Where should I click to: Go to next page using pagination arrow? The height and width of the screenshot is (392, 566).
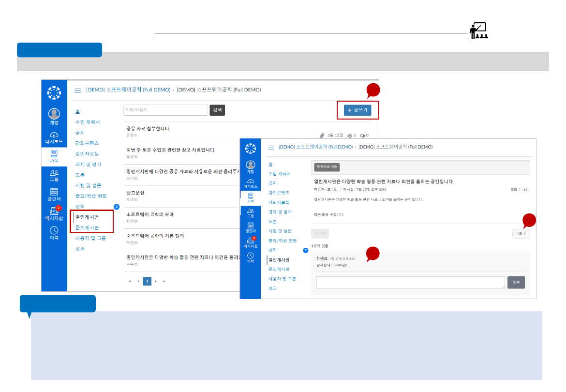(x=155, y=281)
